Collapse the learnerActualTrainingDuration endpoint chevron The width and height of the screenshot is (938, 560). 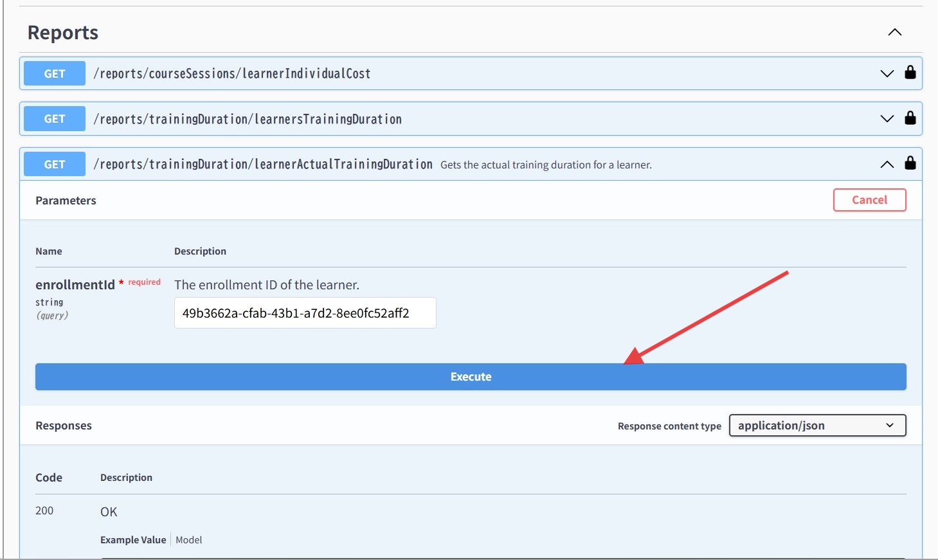(x=887, y=164)
